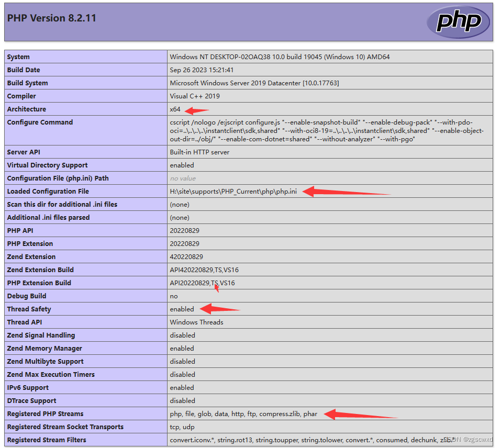
Task: Click the System row label
Action: [18, 57]
